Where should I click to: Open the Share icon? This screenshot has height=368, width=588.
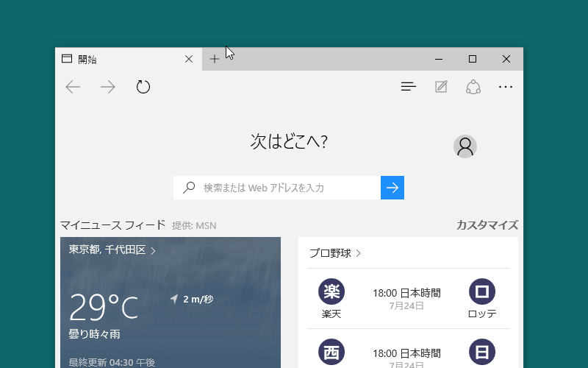coord(473,87)
